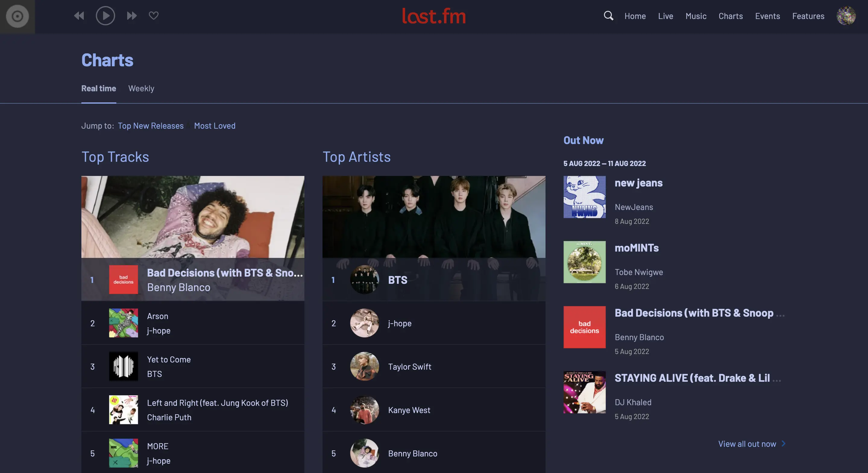The height and width of the screenshot is (473, 868).
Task: Click the Benny Blanco round avatar
Action: click(364, 453)
